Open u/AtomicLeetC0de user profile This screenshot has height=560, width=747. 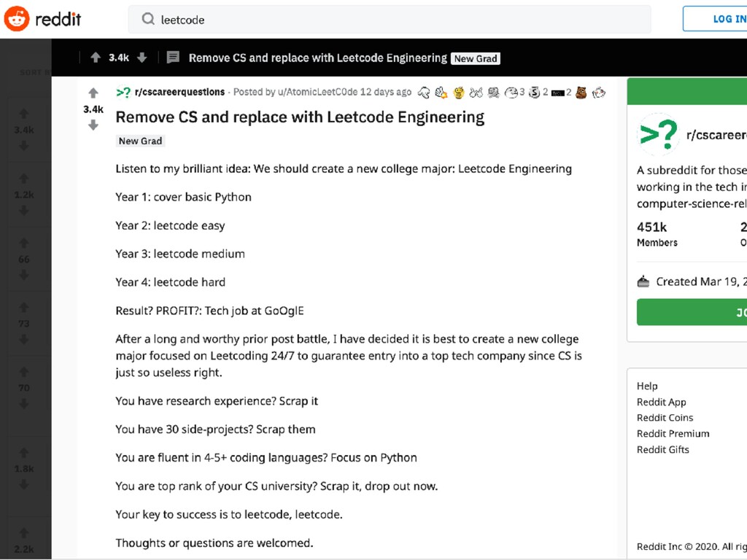(317, 92)
